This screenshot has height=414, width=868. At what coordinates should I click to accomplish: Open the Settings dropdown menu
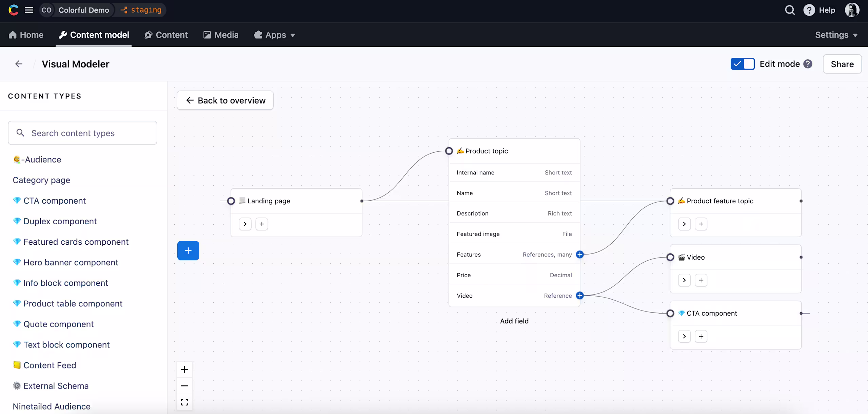click(x=836, y=35)
